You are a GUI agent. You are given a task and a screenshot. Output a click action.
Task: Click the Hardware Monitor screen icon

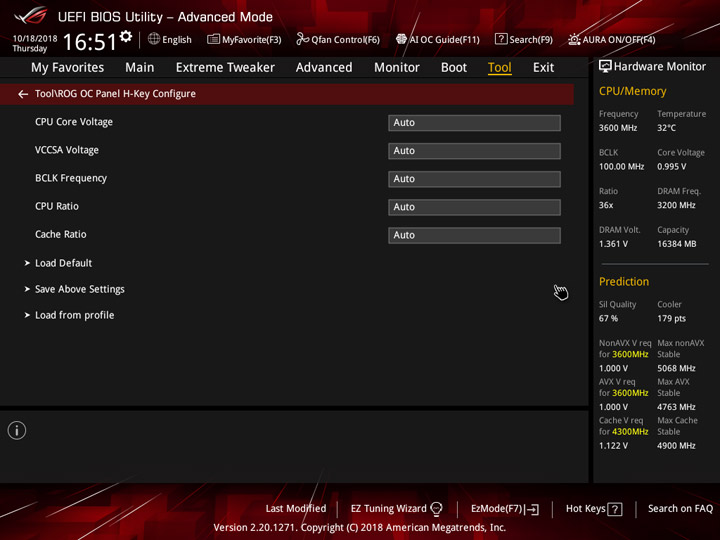(605, 66)
